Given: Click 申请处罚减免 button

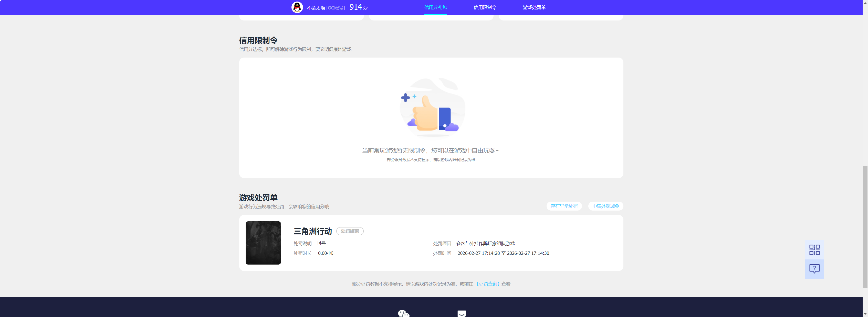Looking at the screenshot, I should click(x=605, y=206).
